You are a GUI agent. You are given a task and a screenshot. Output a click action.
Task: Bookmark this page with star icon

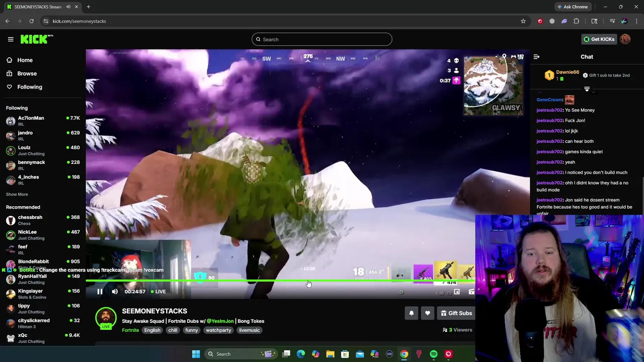click(523, 21)
